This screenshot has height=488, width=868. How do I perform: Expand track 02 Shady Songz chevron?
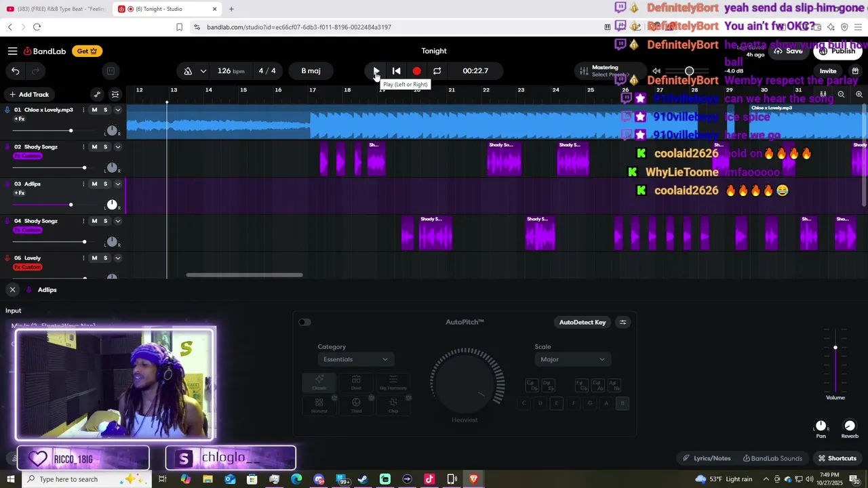[x=117, y=147]
